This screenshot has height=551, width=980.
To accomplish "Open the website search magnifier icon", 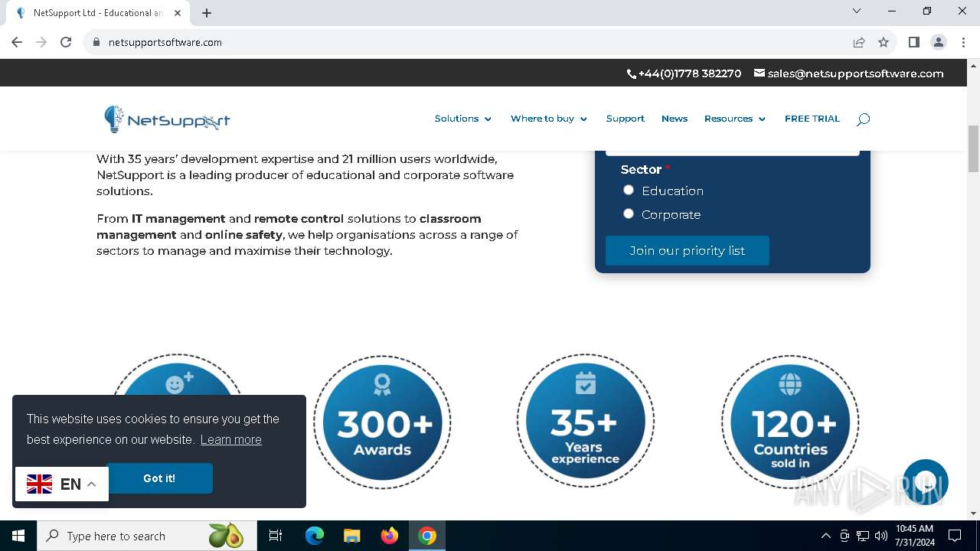I will pos(863,119).
